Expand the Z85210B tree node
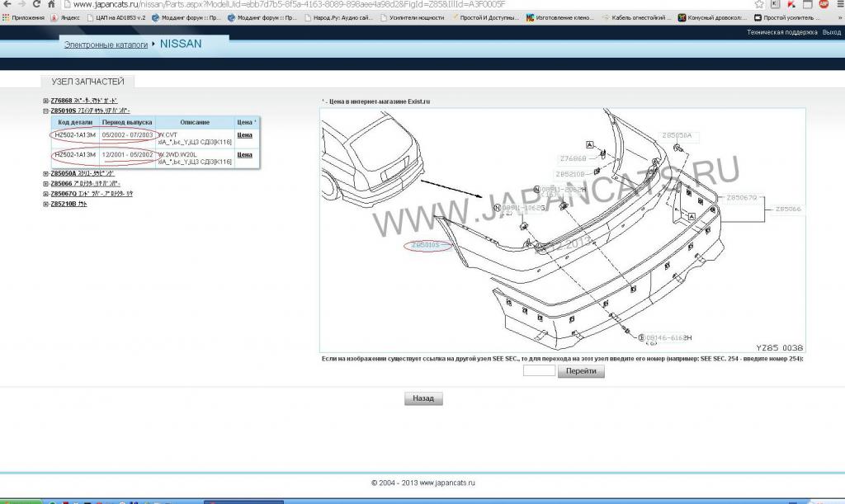Screen dimensions: 845x504 [x=46, y=204]
